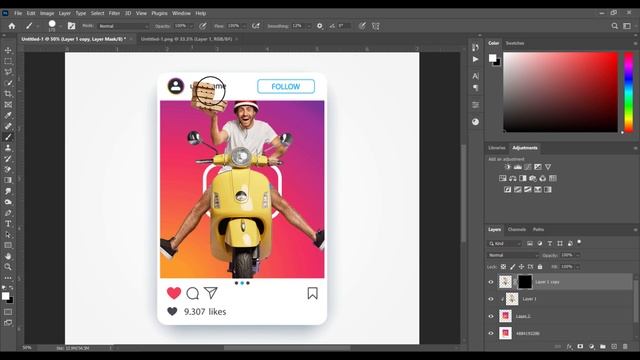This screenshot has width=640, height=360.
Task: Select the Hand tool
Action: point(8,256)
